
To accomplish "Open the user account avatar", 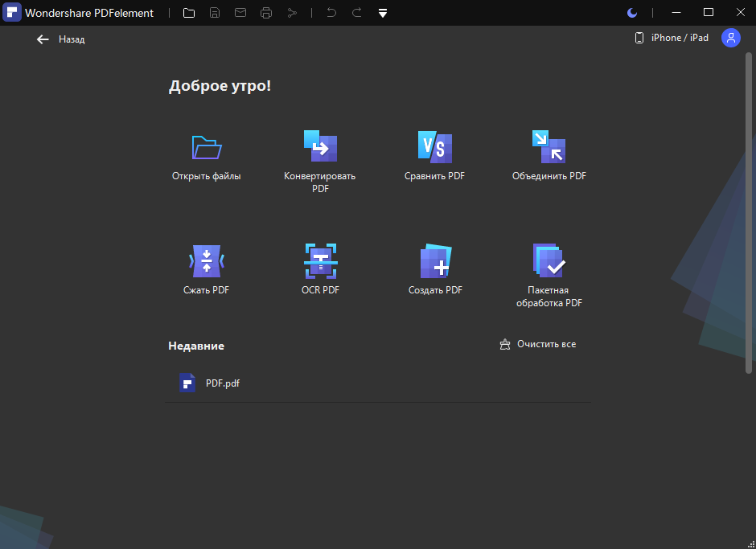I will (x=731, y=38).
